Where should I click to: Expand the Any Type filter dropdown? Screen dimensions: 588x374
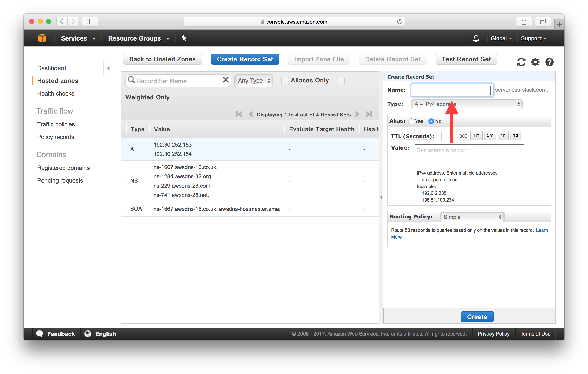pyautogui.click(x=253, y=80)
